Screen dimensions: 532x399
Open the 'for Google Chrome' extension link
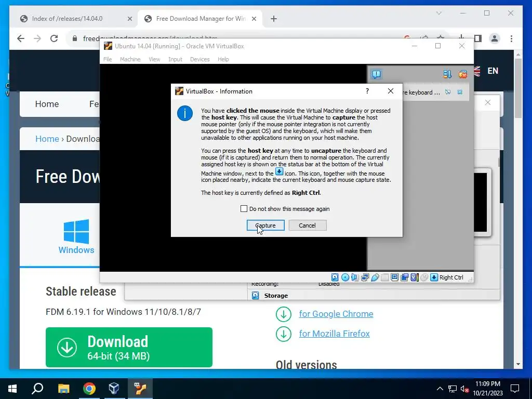click(x=336, y=314)
